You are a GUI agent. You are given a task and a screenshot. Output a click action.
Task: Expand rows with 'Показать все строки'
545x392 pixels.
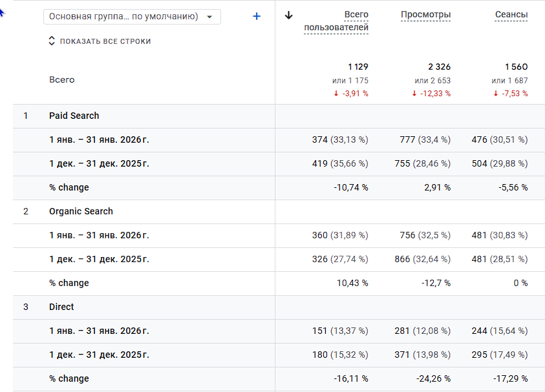(x=100, y=41)
